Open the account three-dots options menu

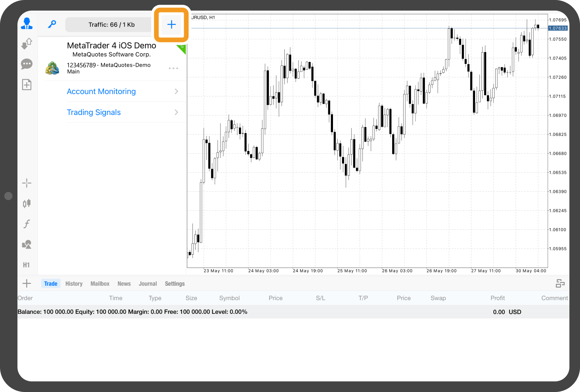(173, 68)
